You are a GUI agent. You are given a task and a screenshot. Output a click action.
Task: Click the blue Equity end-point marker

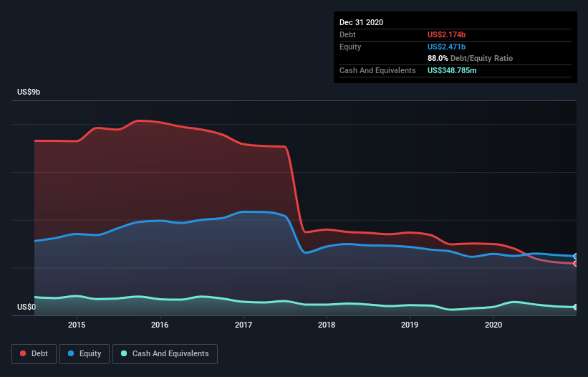[576, 256]
